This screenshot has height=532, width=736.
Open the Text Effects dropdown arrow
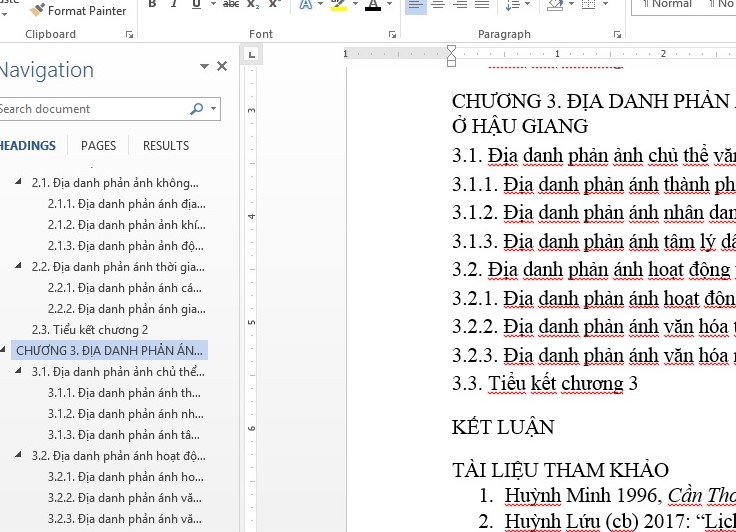pos(321,4)
